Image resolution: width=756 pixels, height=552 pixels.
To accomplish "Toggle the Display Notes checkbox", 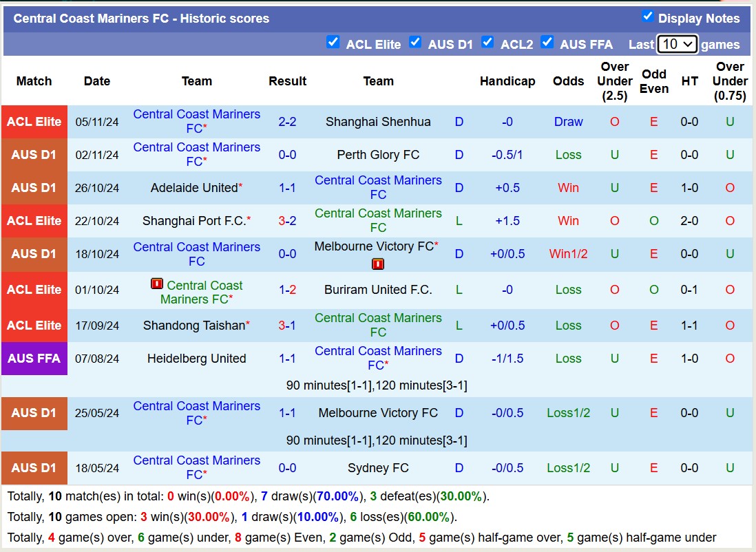I will pos(647,17).
